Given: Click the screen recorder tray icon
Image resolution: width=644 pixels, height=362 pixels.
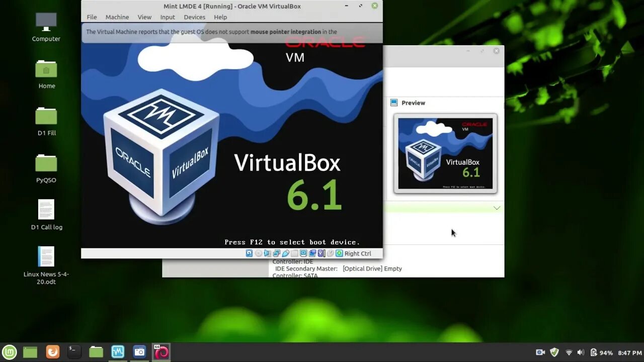Looking at the screenshot, I should [x=540, y=352].
